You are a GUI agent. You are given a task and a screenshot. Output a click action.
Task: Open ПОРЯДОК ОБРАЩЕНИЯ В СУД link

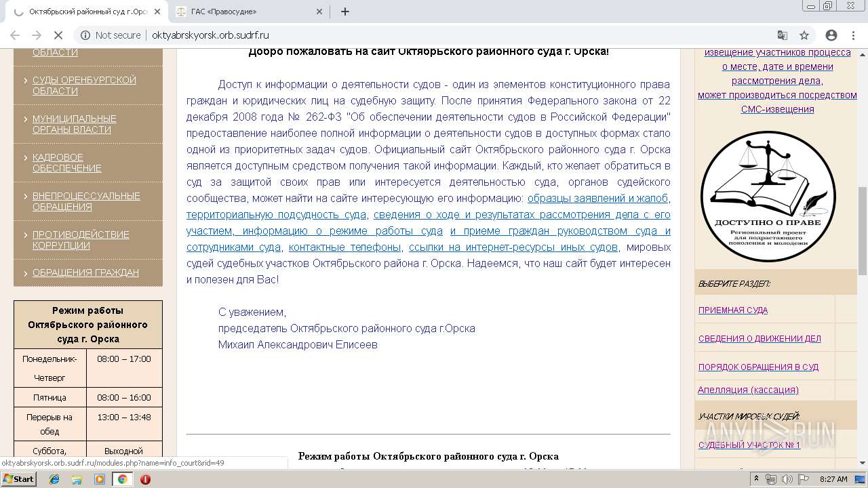click(758, 367)
